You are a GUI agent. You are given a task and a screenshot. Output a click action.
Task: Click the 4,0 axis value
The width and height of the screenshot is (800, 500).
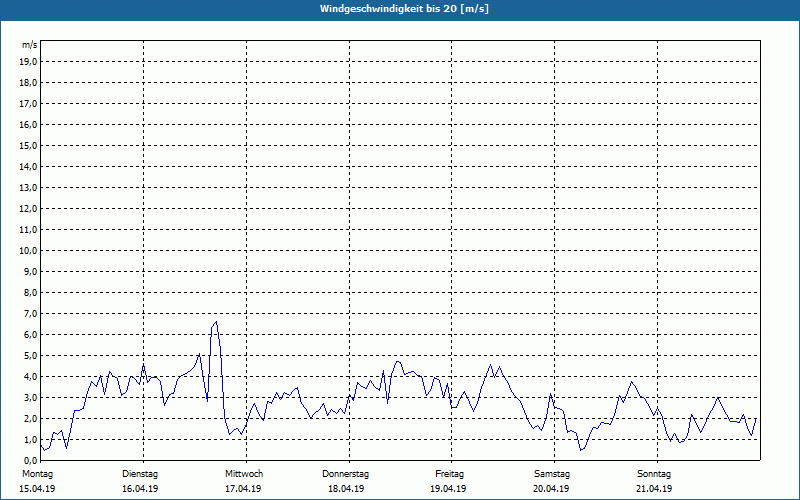point(31,377)
